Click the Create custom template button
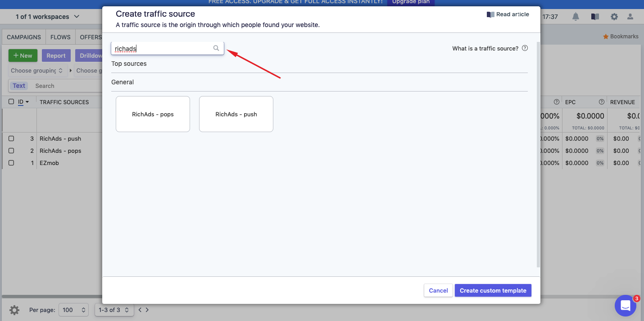 pos(493,290)
